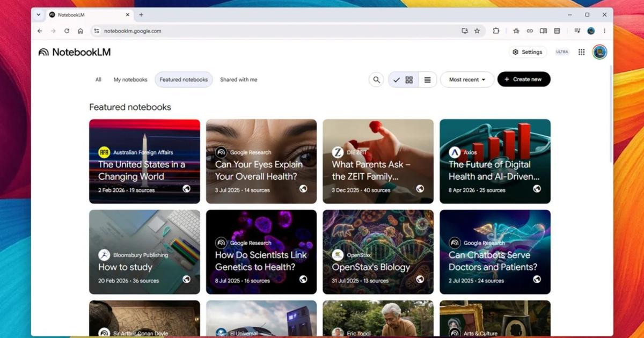The image size is (644, 338).
Task: Click the NotebookLM logo
Action: [x=75, y=52]
